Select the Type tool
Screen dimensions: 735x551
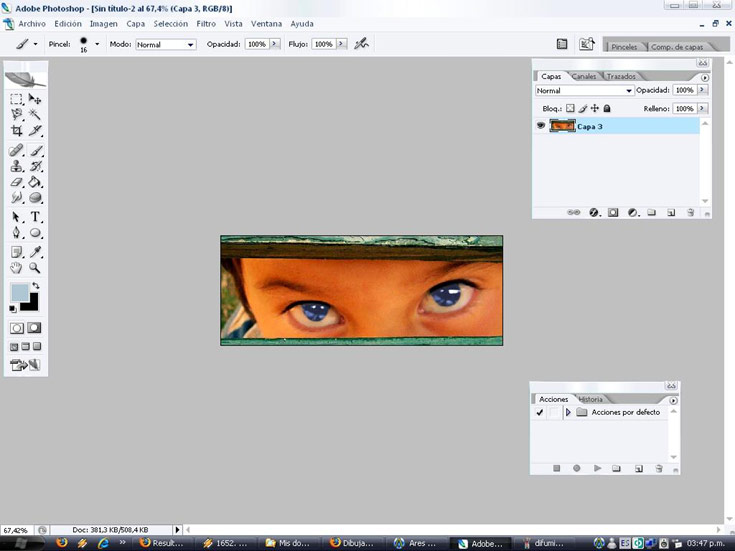click(35, 217)
